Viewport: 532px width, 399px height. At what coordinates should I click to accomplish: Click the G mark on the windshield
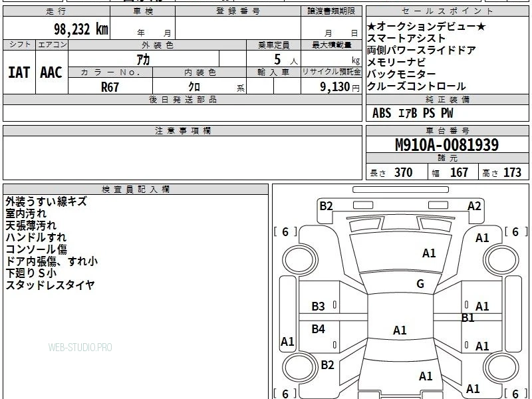(x=420, y=284)
